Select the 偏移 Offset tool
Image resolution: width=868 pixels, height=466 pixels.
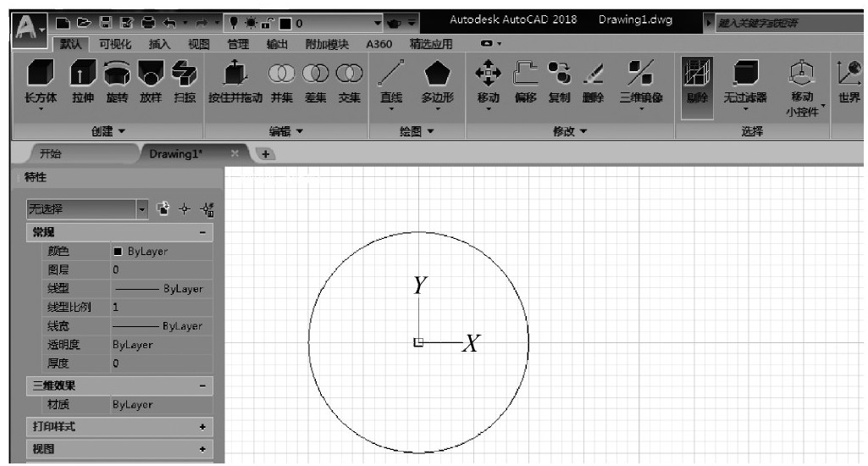(x=525, y=82)
